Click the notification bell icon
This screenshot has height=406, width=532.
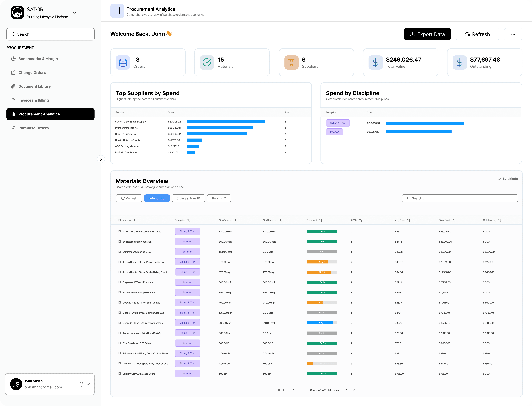click(x=81, y=384)
